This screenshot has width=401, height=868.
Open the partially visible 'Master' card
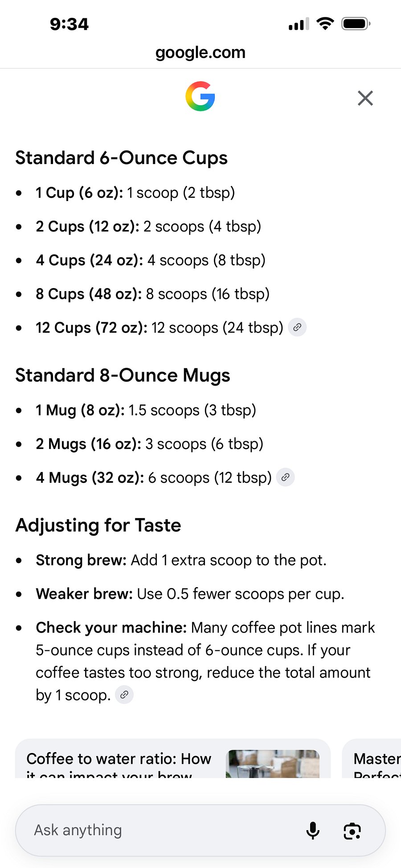[372, 758]
